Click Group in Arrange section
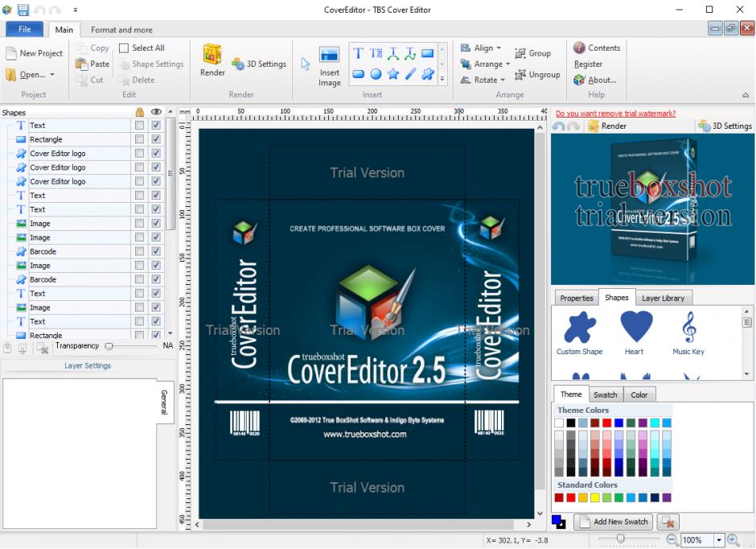756x549 pixels. pyautogui.click(x=532, y=53)
